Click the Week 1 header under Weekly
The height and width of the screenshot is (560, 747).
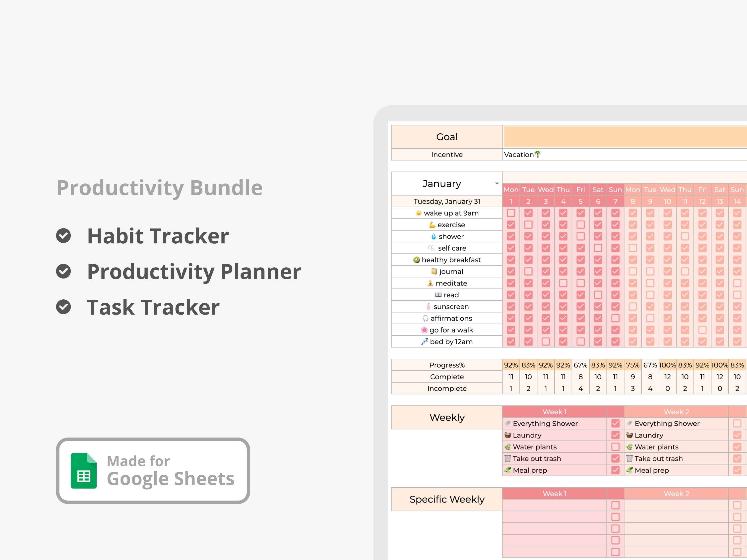pos(555,412)
